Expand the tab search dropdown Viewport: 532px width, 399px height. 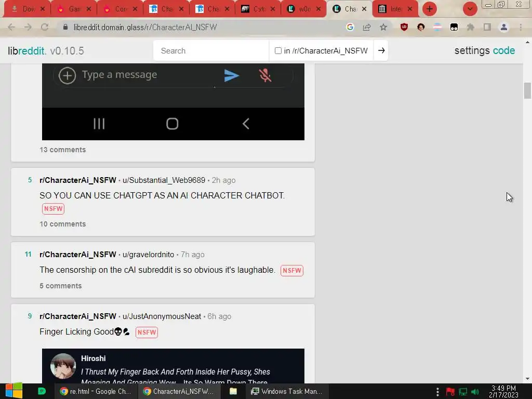tap(470, 9)
